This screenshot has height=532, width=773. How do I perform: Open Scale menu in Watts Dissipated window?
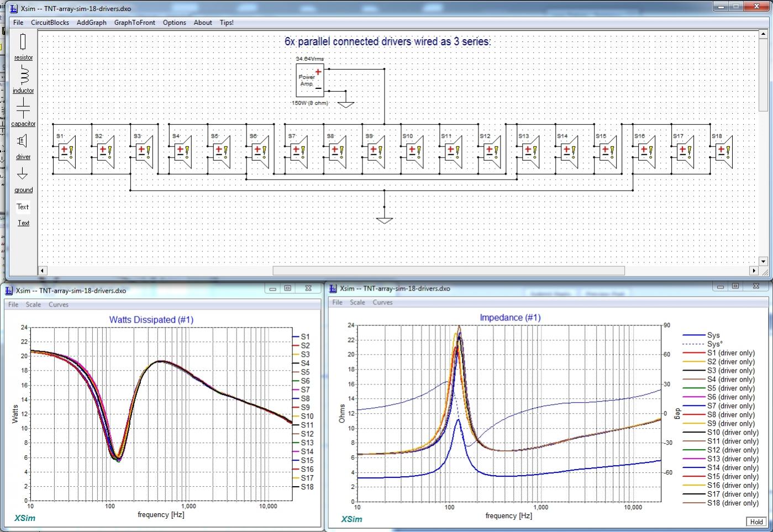(33, 304)
